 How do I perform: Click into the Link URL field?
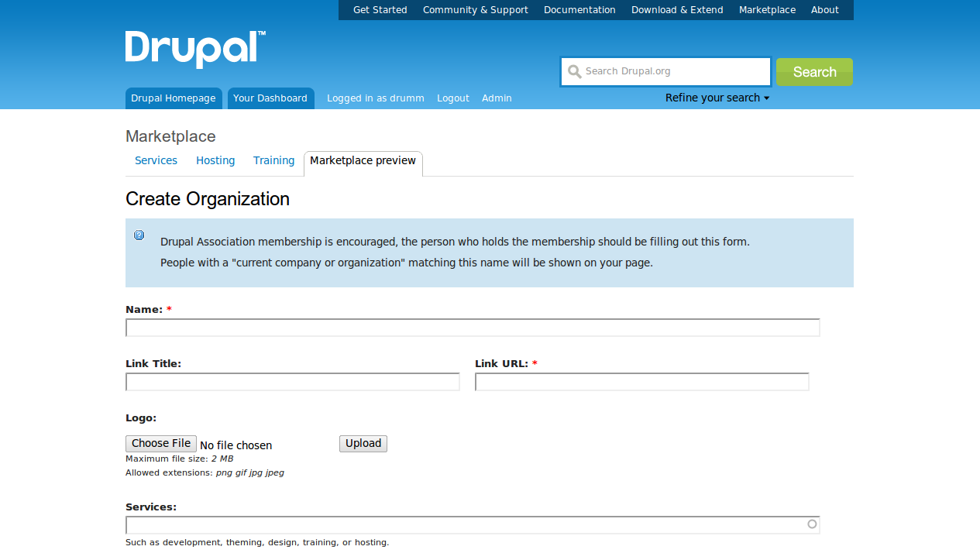tap(642, 382)
